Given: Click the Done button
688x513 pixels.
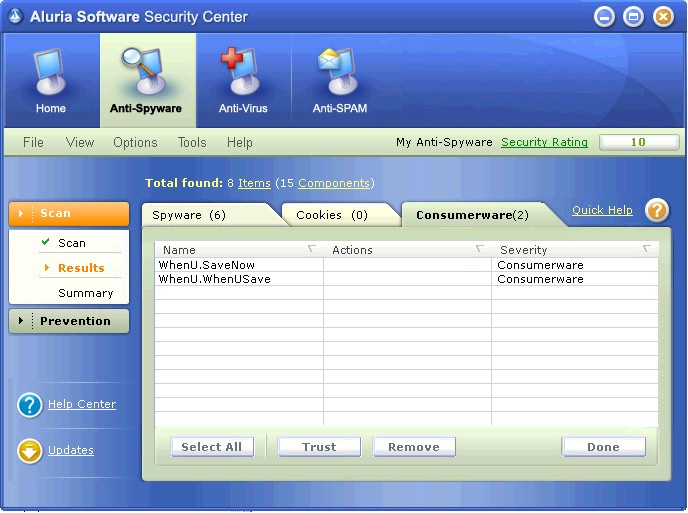Looking at the screenshot, I should click(604, 447).
